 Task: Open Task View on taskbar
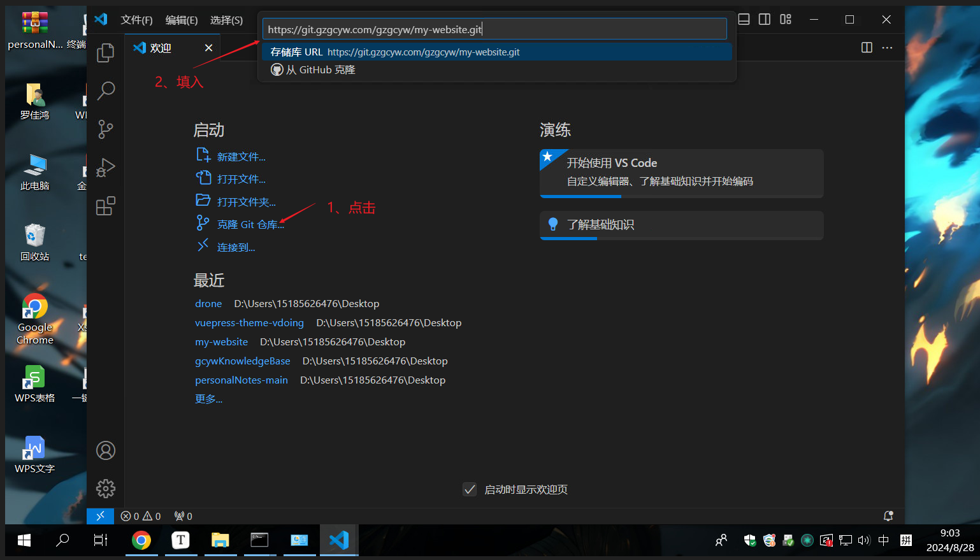point(101,540)
